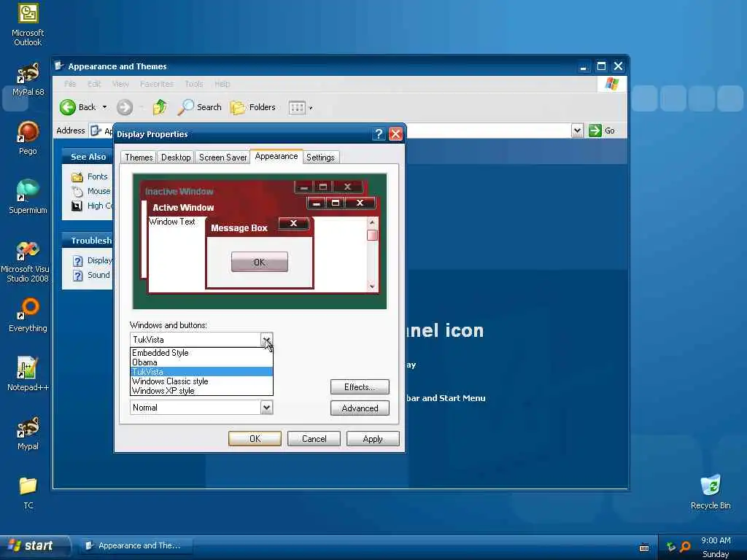
Task: Click the Cancel button
Action: coord(314,438)
